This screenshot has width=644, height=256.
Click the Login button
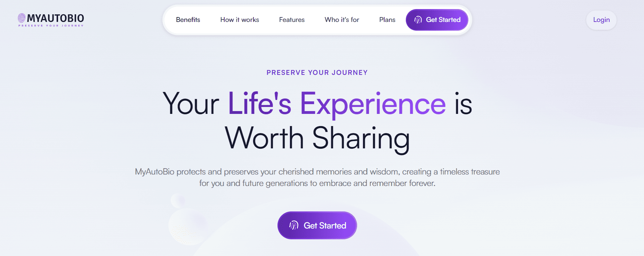click(x=601, y=20)
